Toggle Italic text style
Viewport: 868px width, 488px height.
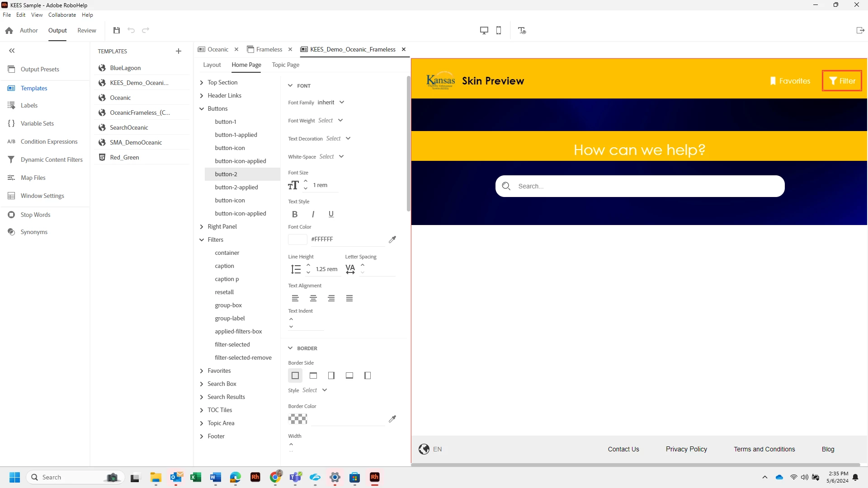tap(313, 214)
